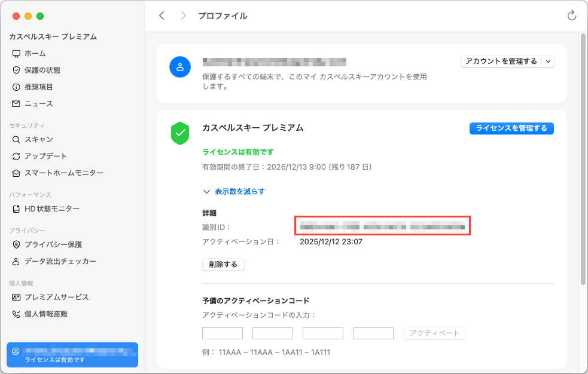Open the スマートホームモニター house icon
This screenshot has width=588, height=374.
16,173
